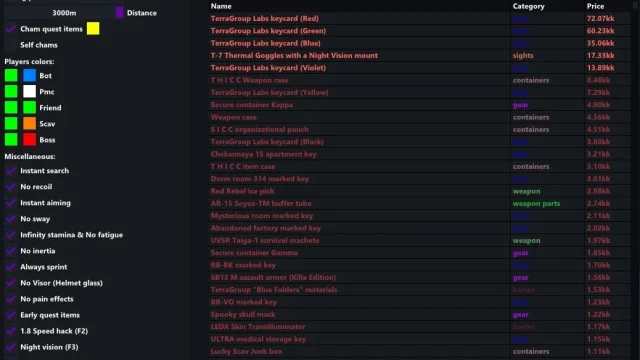Disable the No recoil checkbox
Viewport: 640px width, 360px height.
11,187
